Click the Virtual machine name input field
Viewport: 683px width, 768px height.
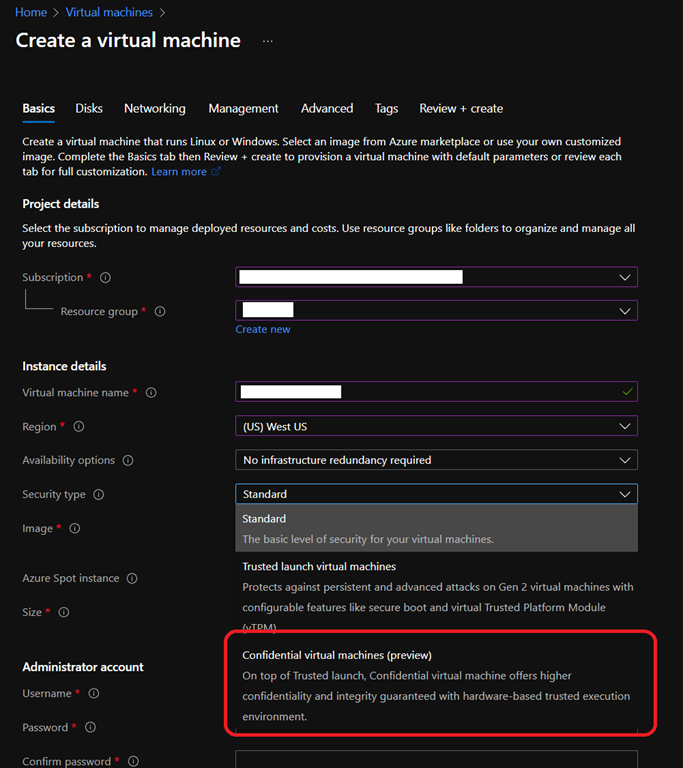point(436,392)
